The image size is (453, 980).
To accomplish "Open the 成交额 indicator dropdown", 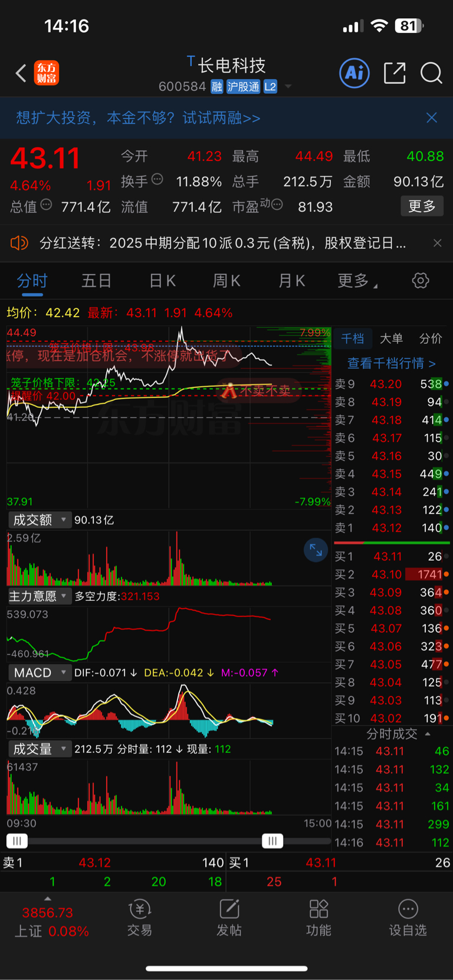I will (40, 520).
